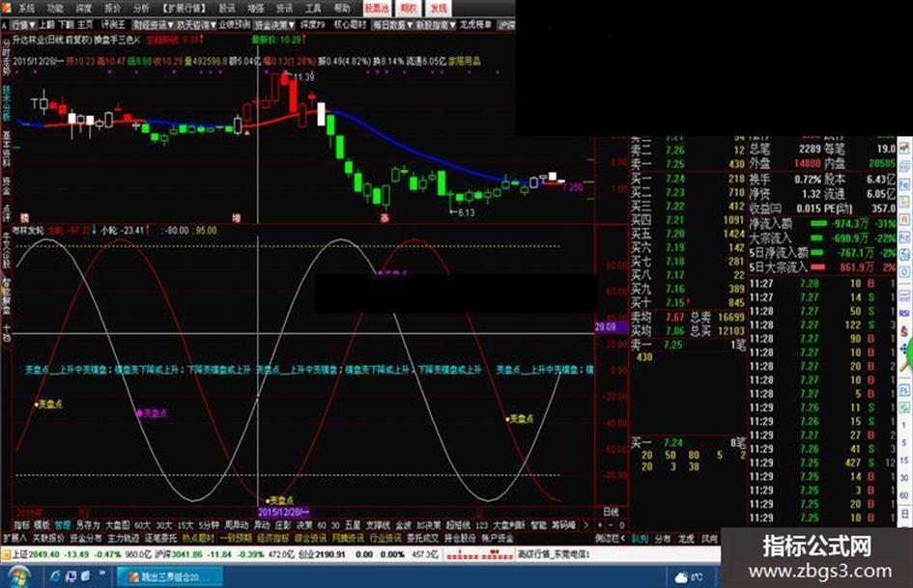Select the 5分钟 period tab
The height and width of the screenshot is (588, 913).
(x=209, y=525)
